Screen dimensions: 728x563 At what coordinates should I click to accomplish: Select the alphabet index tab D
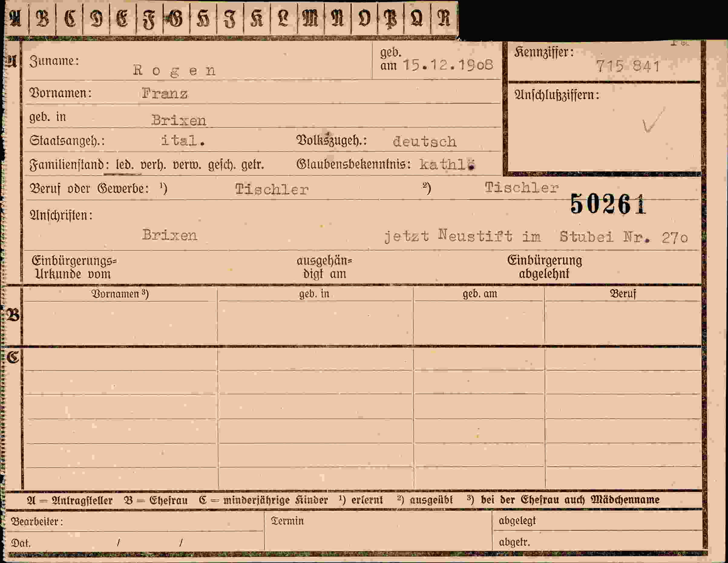96,19
